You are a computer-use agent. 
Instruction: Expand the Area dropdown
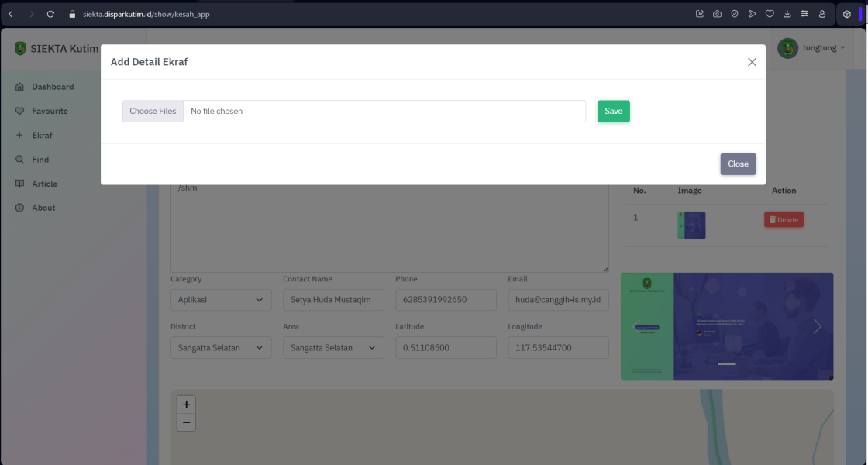coord(333,348)
